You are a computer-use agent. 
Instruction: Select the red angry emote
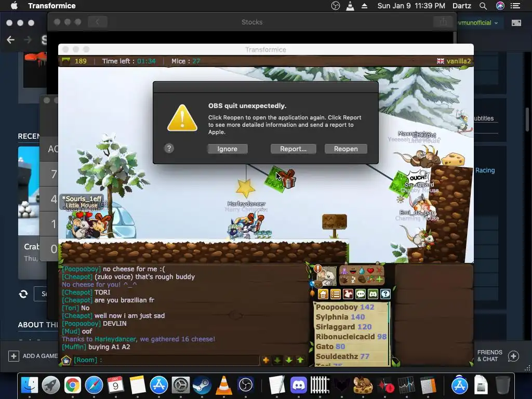coord(379,271)
